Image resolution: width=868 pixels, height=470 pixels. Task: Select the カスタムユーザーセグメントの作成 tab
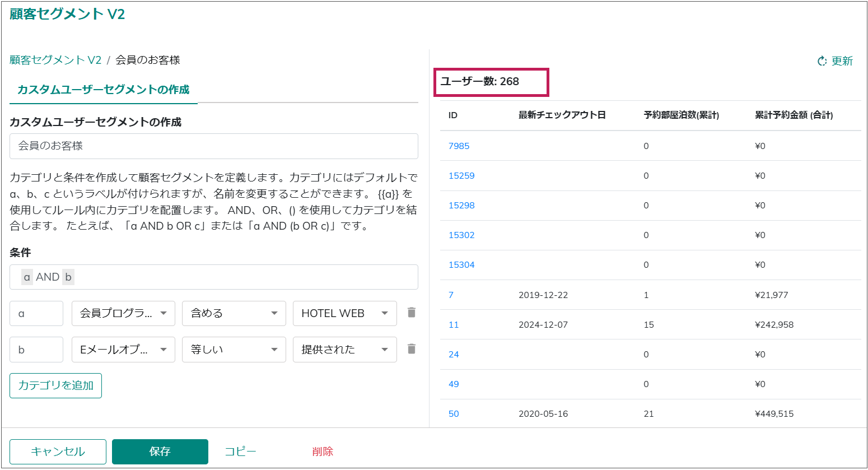104,90
